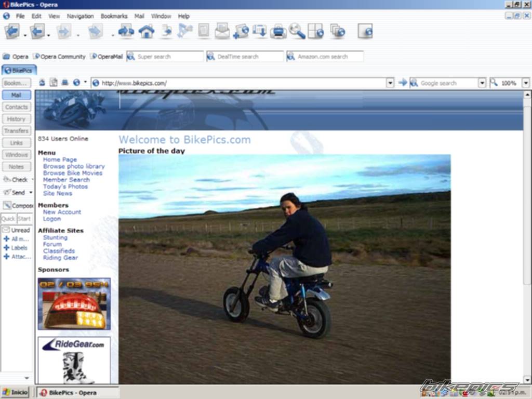Click the greyed wand toolbar icon

click(185, 32)
